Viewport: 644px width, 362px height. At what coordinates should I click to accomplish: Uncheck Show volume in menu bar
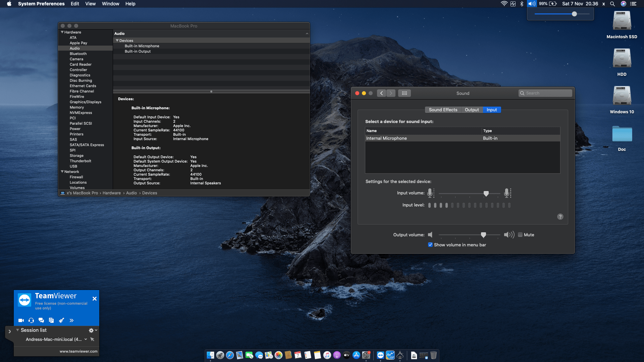pos(430,245)
